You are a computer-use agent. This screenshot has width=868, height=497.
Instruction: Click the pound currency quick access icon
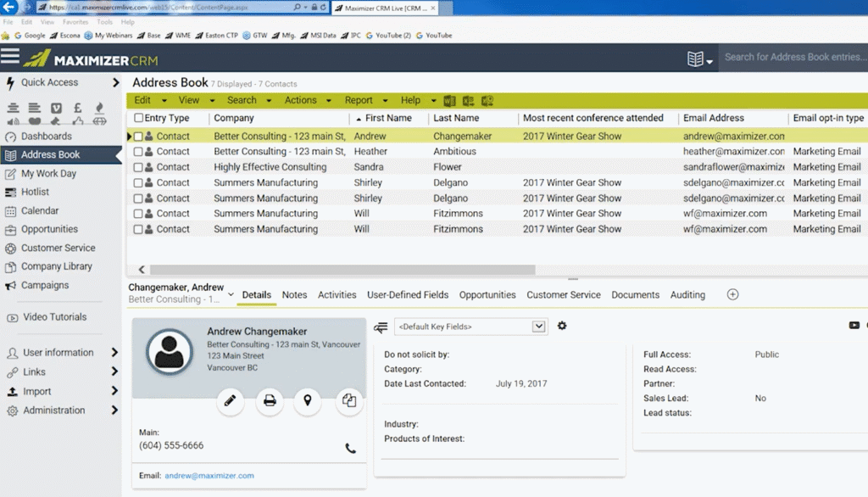coord(77,108)
